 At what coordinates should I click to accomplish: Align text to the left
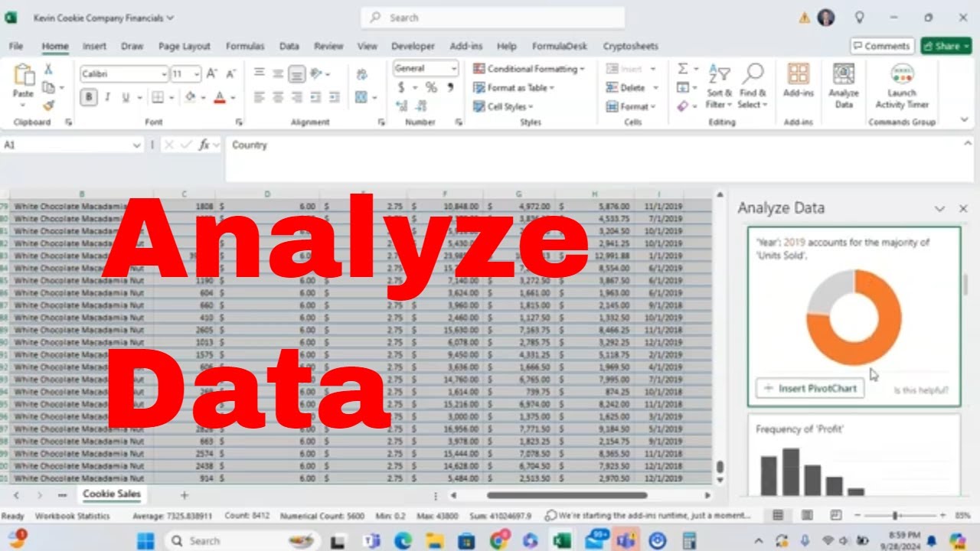click(x=259, y=97)
